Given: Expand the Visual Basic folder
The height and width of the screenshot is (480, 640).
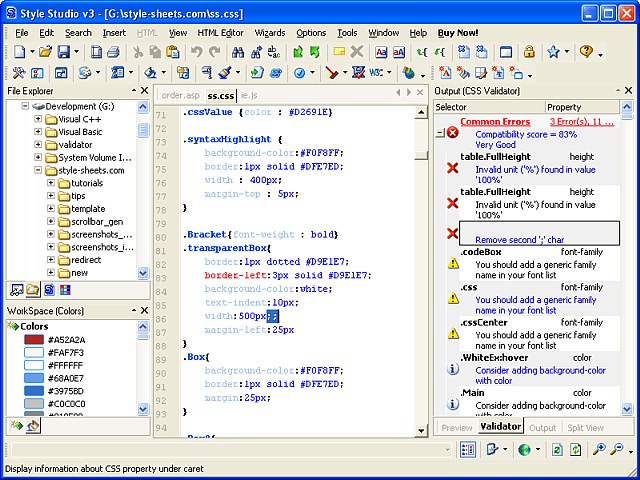Looking at the screenshot, I should pyautogui.click(x=38, y=132).
